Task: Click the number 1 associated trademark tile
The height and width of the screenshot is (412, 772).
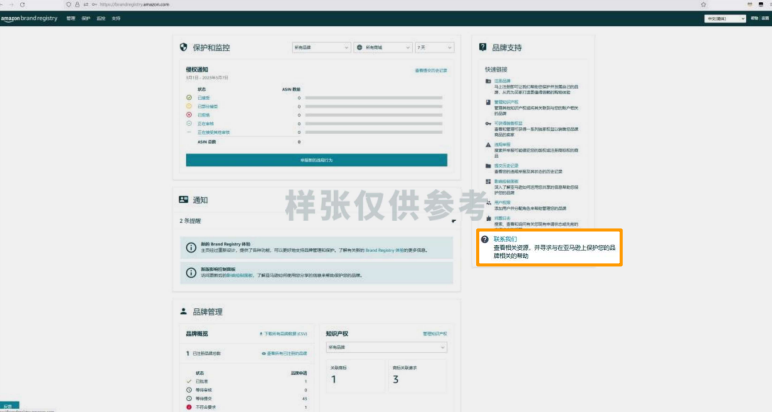Action: (x=355, y=376)
